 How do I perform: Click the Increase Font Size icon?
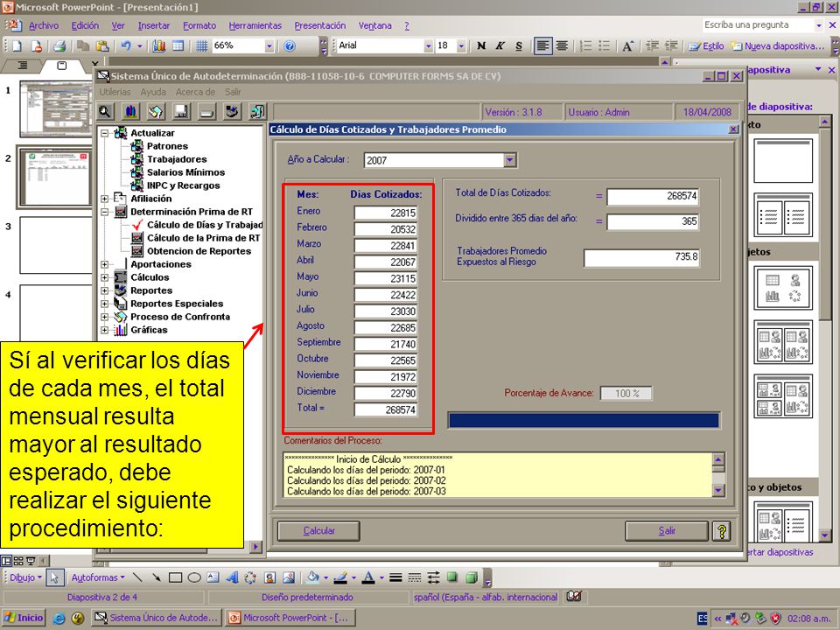click(x=627, y=46)
